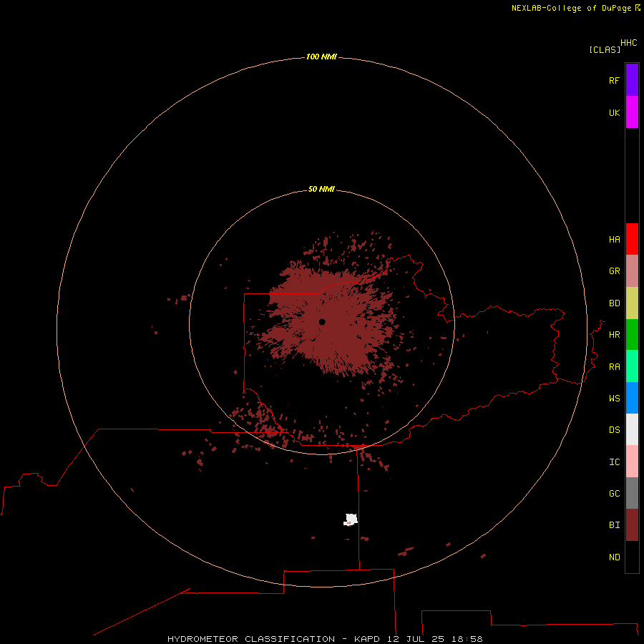
Task: Click the WS legend label
Action: [614, 399]
